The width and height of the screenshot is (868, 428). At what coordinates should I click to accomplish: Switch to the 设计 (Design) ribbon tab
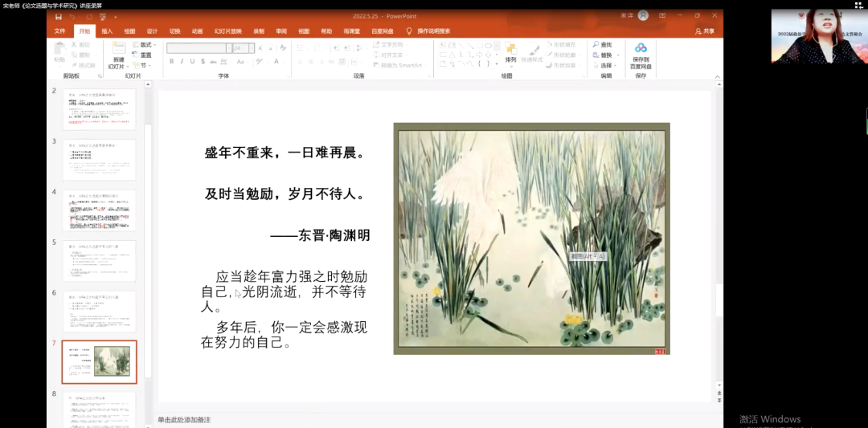(152, 31)
